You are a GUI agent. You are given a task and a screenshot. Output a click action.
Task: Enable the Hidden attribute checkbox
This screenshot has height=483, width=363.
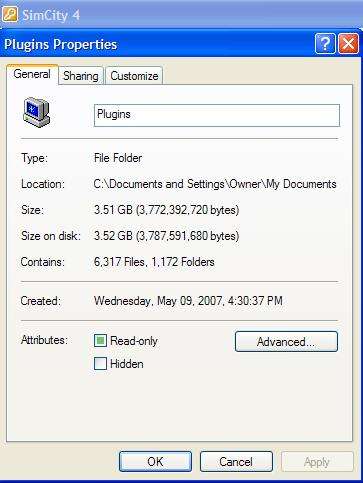coord(100,364)
